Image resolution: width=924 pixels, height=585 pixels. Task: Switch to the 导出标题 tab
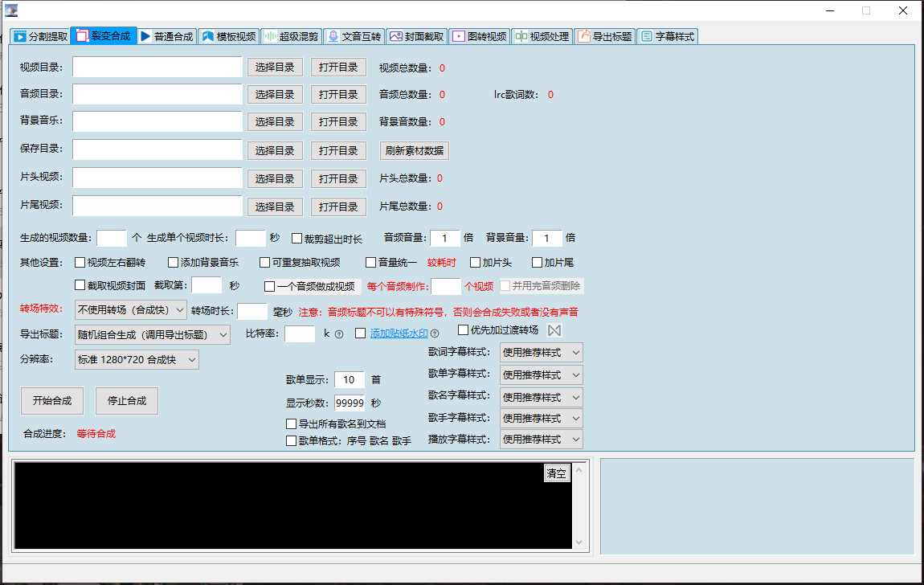pos(605,36)
